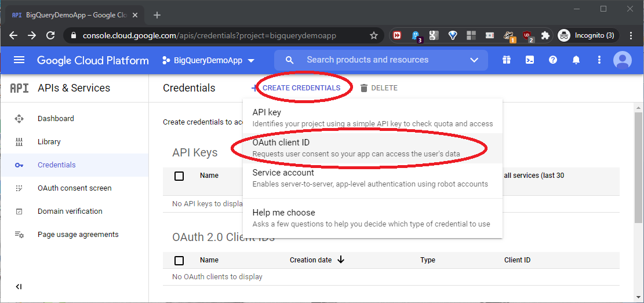Activate Cloud Shell terminal icon

[530, 60]
